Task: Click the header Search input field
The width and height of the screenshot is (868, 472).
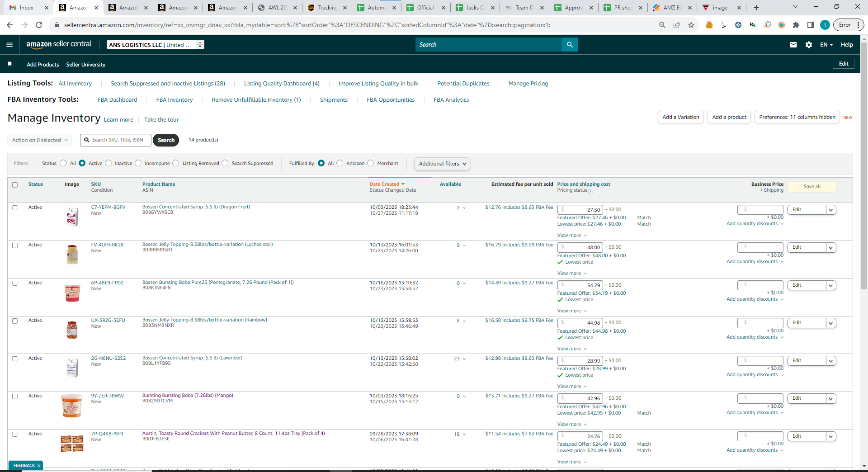Action: click(x=489, y=45)
